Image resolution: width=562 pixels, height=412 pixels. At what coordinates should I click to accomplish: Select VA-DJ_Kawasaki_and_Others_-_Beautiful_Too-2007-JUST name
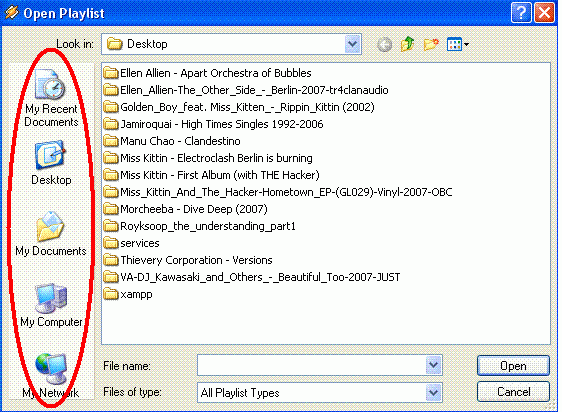[x=260, y=277]
